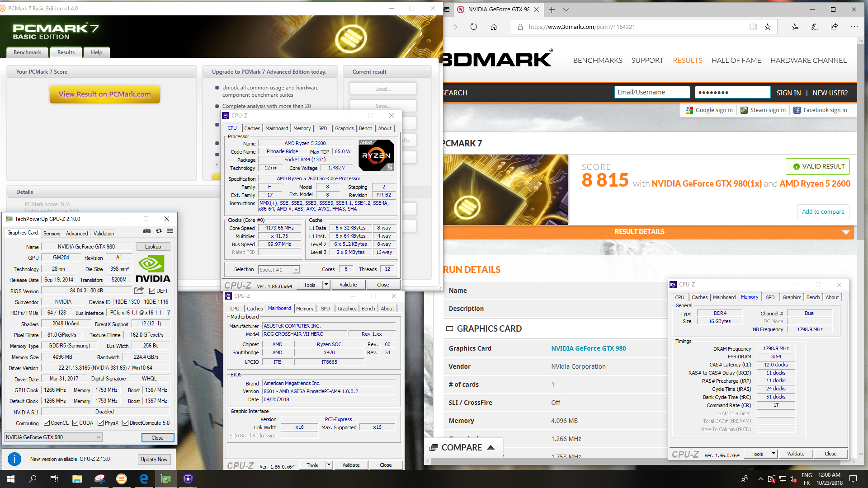Click Add to compare button
Image resolution: width=868 pixels, height=488 pixels.
[823, 211]
